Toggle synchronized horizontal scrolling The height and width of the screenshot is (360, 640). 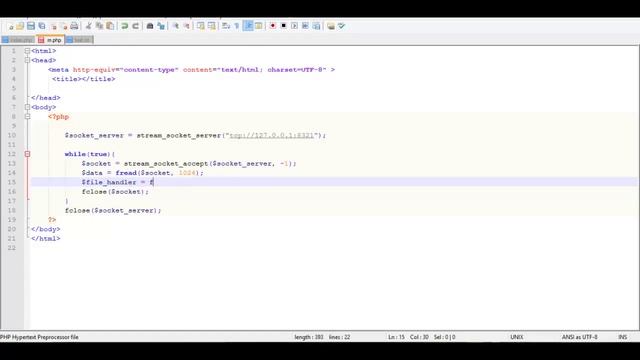coord(211,26)
